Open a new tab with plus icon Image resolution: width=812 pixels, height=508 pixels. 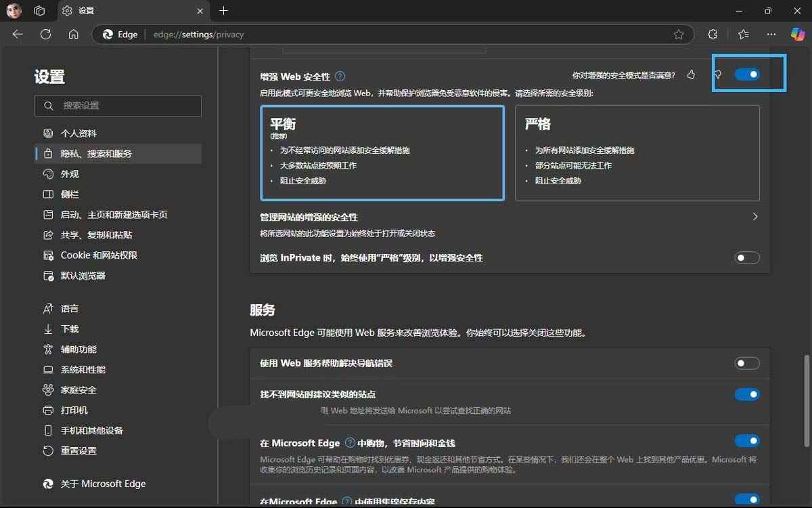coord(223,11)
